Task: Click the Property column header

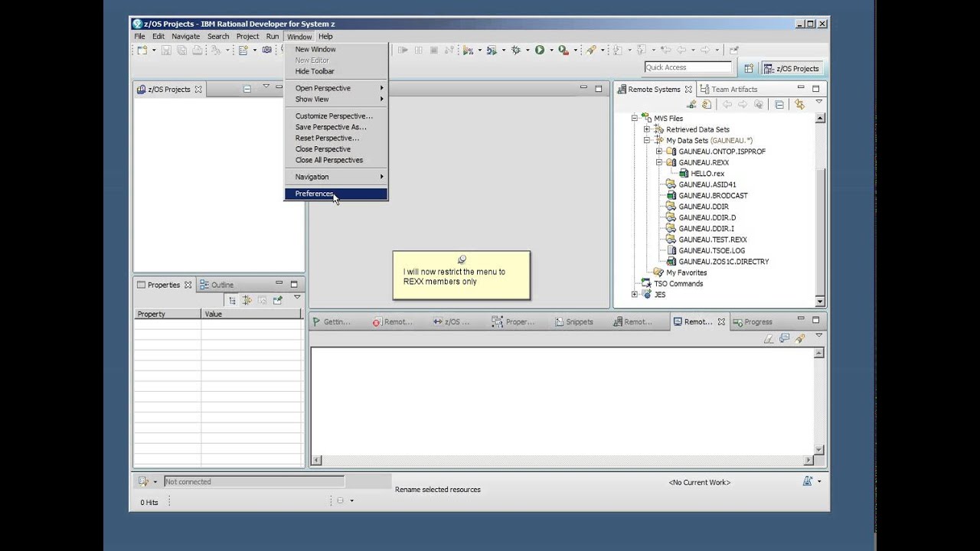Action: click(168, 314)
